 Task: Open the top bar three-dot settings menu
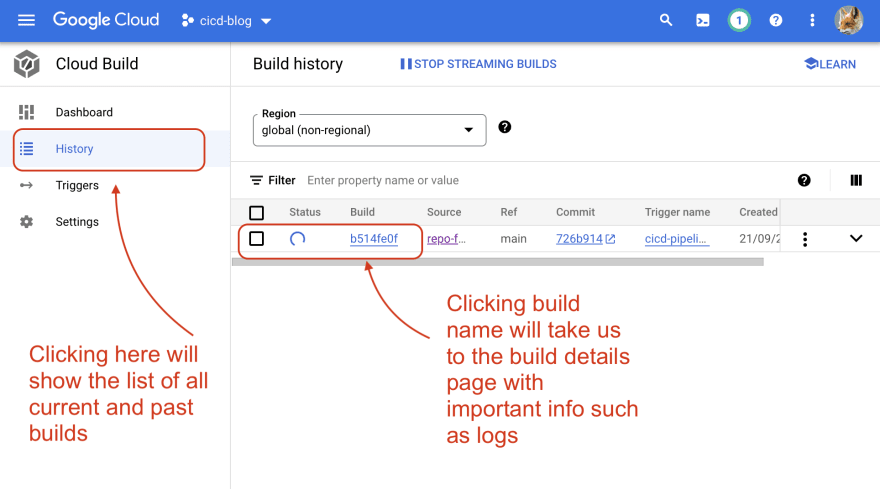(x=812, y=21)
